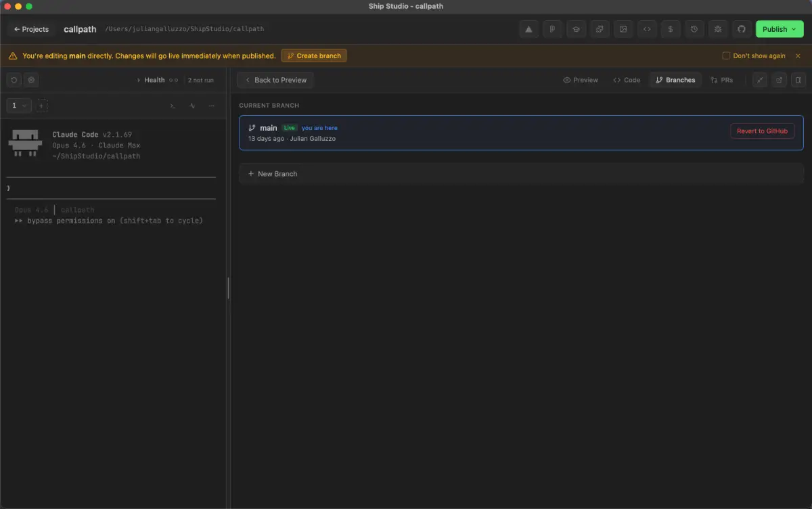This screenshot has height=509, width=812.
Task: Expand the Health section chevron
Action: pyautogui.click(x=139, y=80)
